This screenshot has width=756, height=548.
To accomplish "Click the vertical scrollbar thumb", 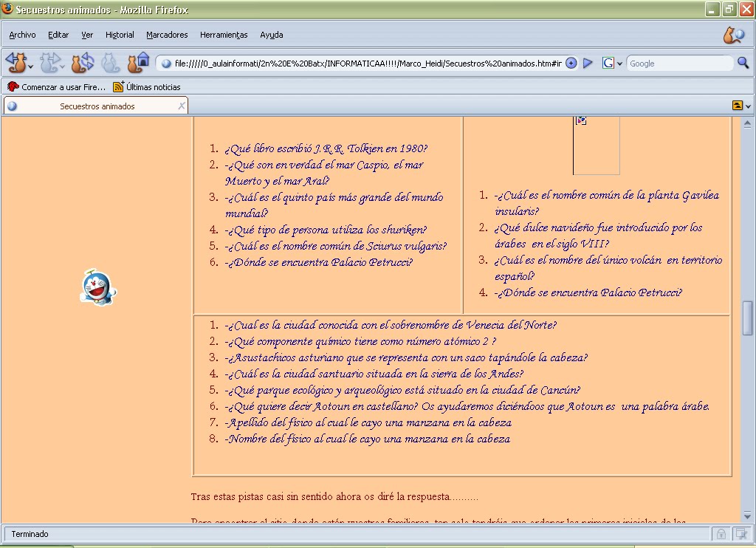I will (x=747, y=318).
